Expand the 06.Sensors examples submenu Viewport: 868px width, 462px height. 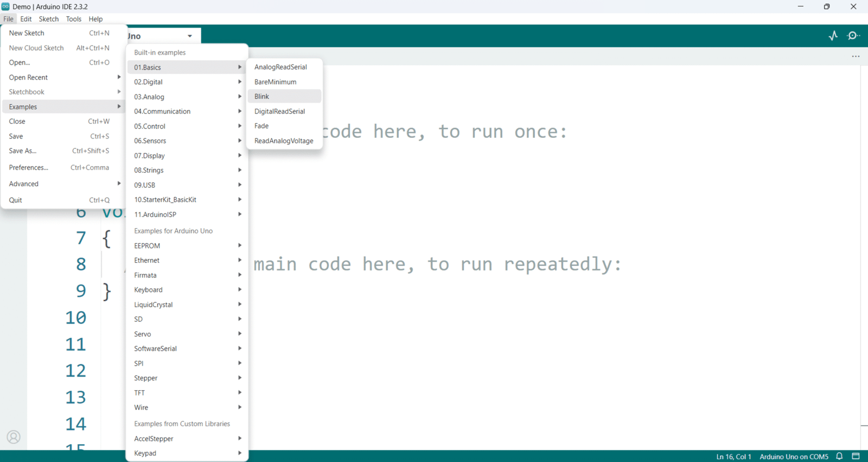coord(187,141)
